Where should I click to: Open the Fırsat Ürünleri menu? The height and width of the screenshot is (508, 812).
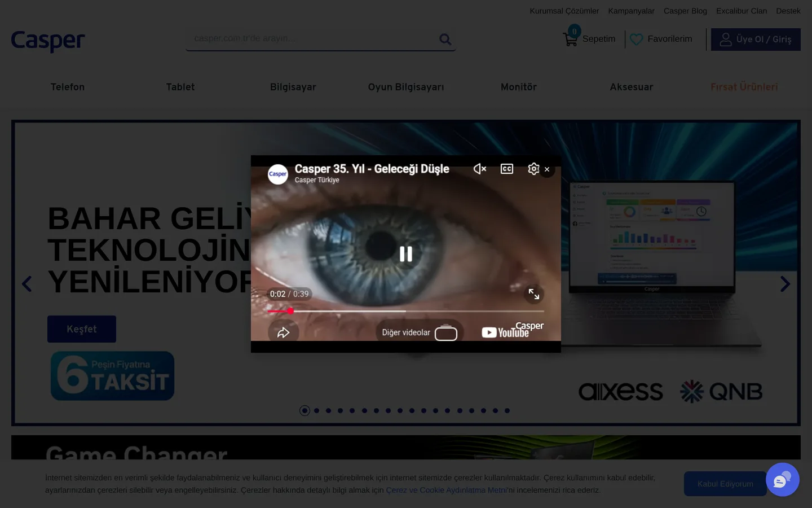(744, 87)
